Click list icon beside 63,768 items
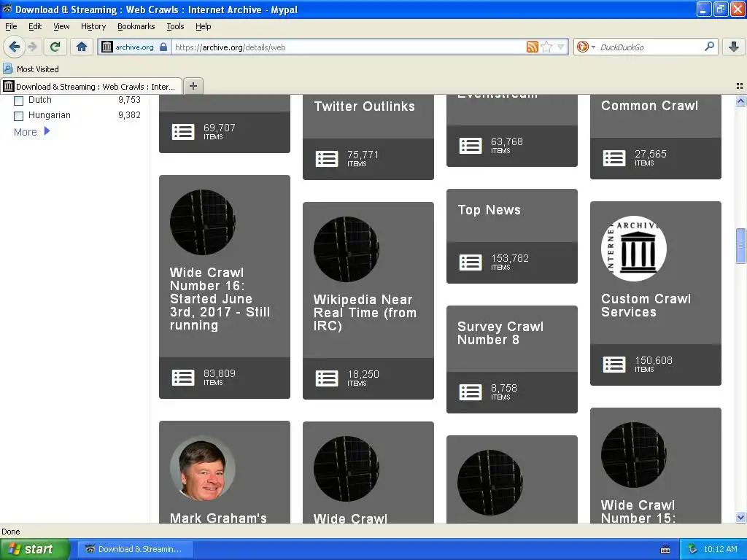Image resolution: width=747 pixels, height=560 pixels. click(x=471, y=146)
